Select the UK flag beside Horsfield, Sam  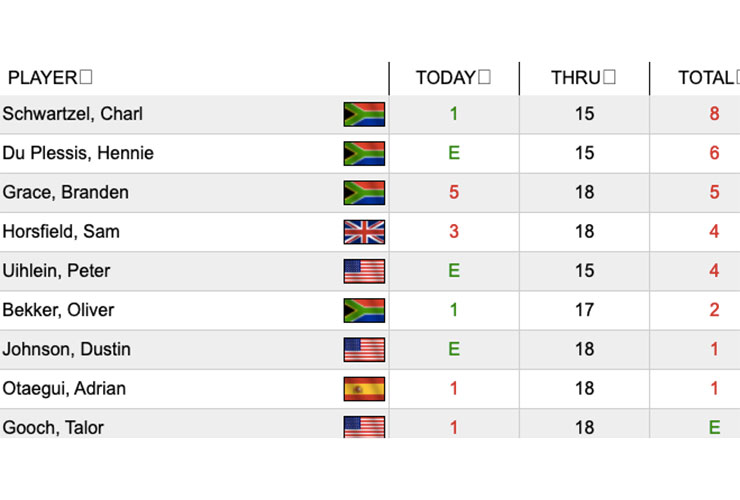tap(364, 232)
